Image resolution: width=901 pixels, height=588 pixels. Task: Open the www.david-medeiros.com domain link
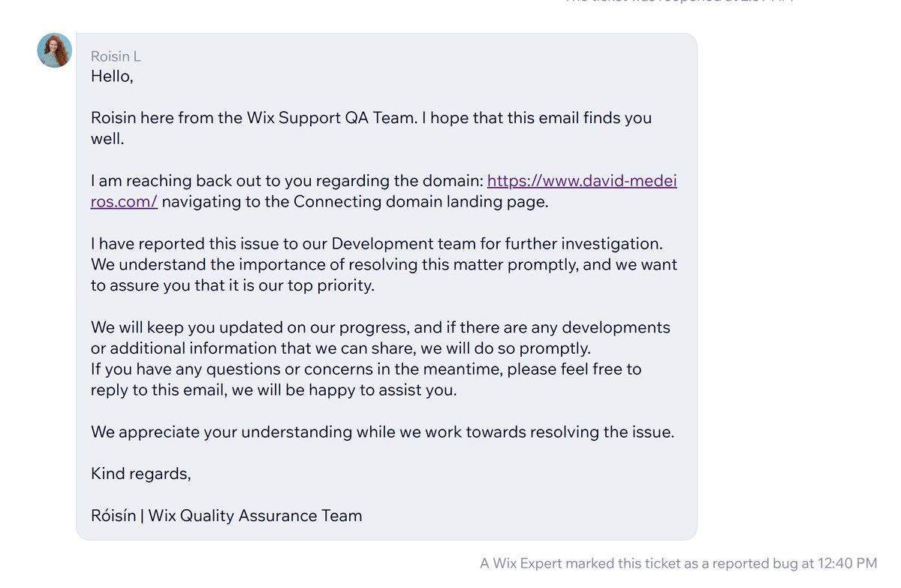tap(384, 191)
